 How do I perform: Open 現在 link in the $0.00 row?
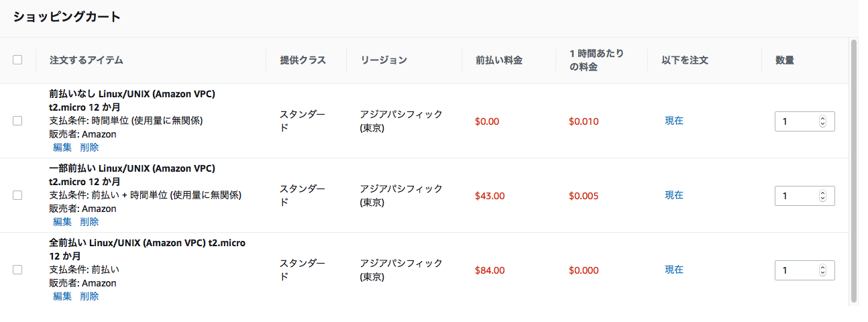pyautogui.click(x=674, y=121)
